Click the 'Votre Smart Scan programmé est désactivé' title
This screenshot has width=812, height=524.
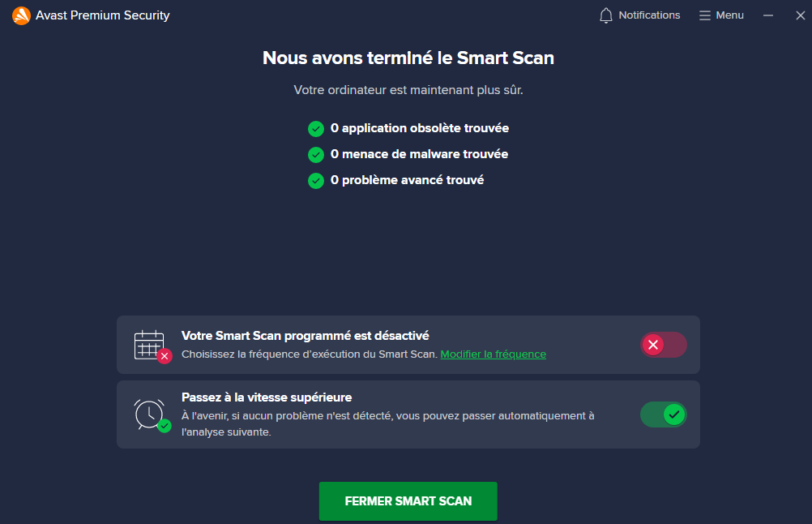[305, 335]
